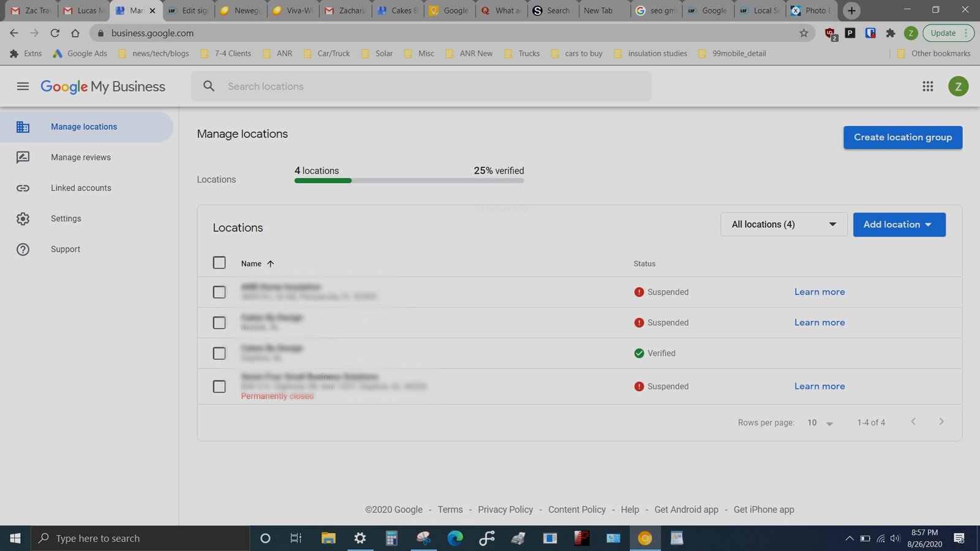Click the Chrome Update button
Screen dimensions: 980x551
pos(948,33)
